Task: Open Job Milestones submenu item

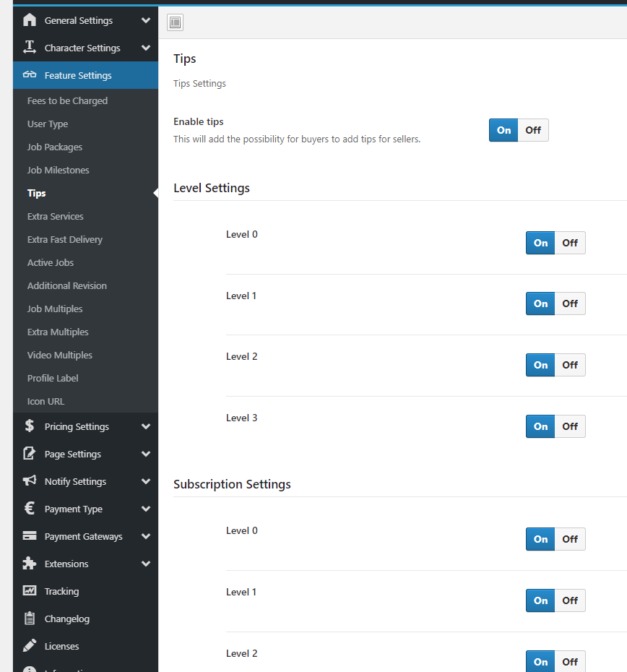Action: pos(58,170)
